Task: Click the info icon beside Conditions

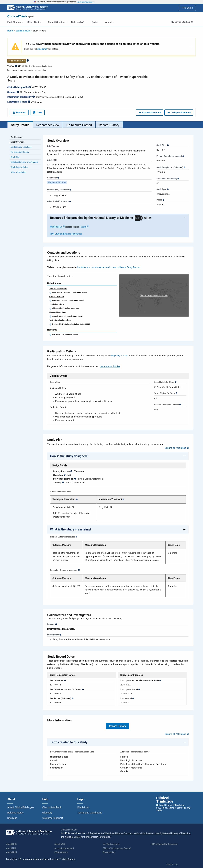Action: point(58,178)
